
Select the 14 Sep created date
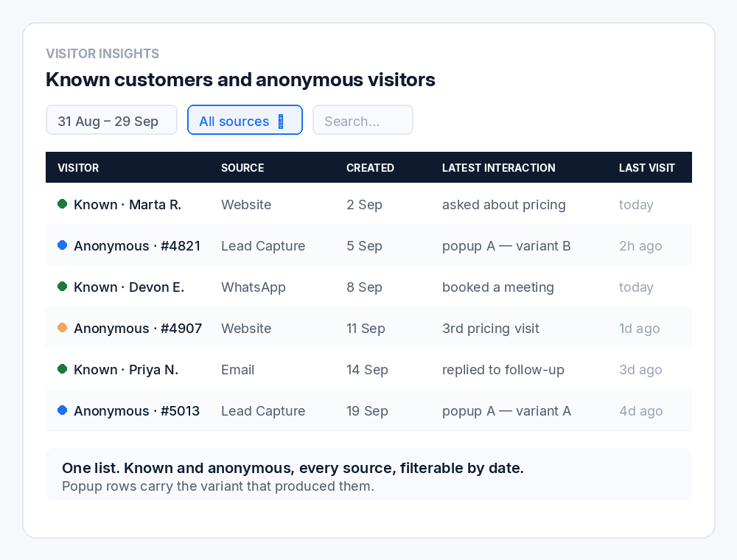[x=367, y=370]
